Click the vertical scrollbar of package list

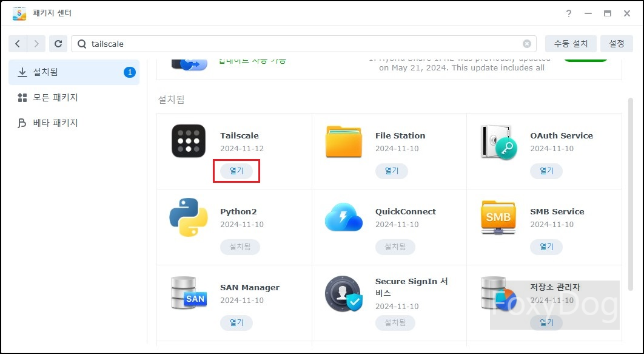[x=631, y=194]
